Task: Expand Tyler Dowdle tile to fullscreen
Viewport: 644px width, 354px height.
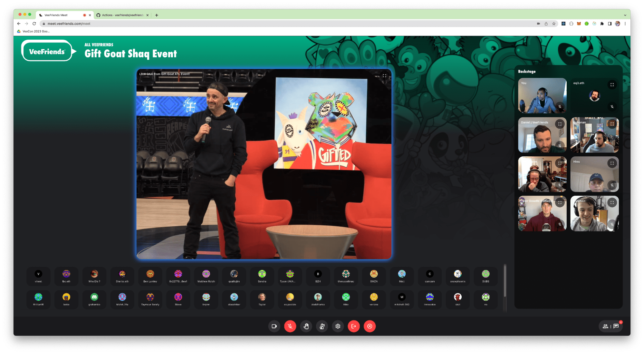Action: [x=560, y=203]
